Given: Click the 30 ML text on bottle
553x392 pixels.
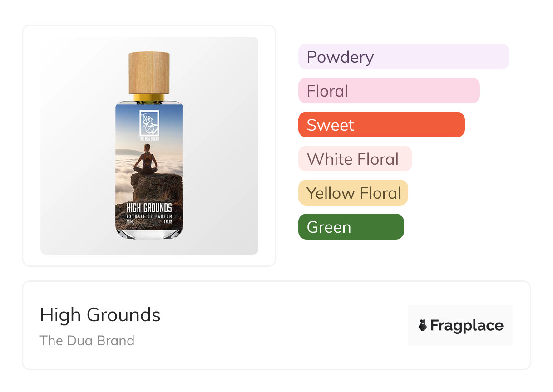Looking at the screenshot, I should click(131, 221).
